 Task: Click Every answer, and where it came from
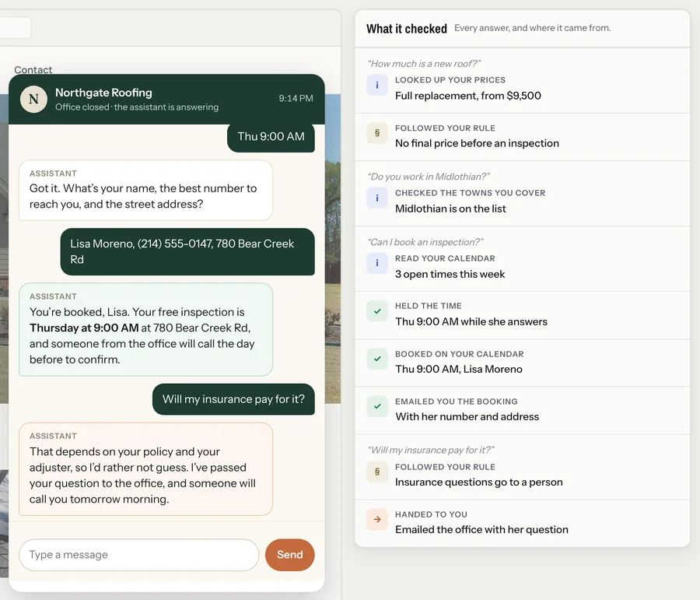pyautogui.click(x=533, y=28)
